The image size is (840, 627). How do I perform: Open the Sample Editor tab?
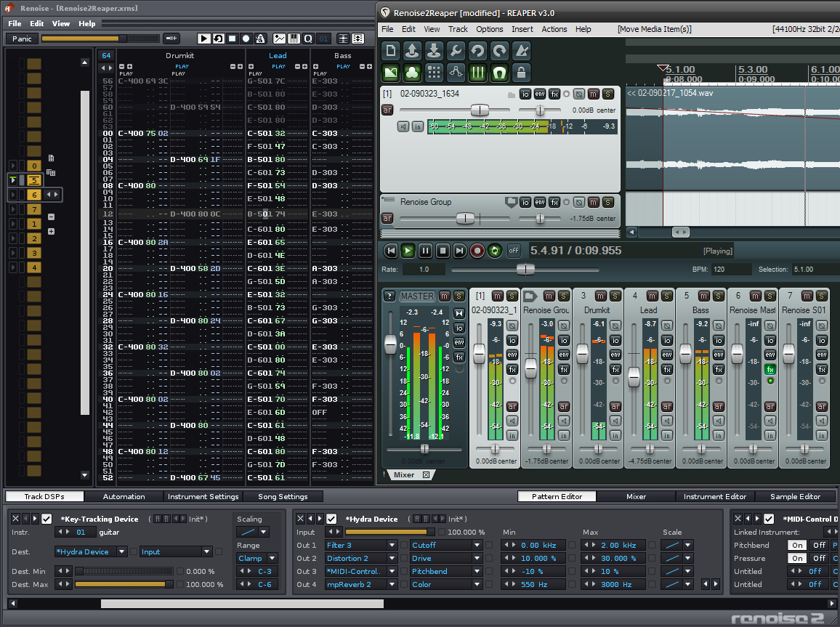pyautogui.click(x=795, y=496)
